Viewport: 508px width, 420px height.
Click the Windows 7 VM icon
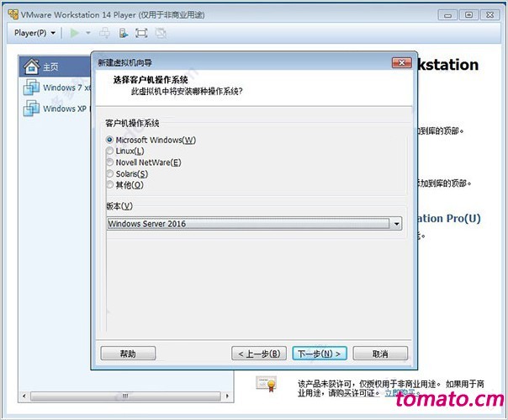coord(31,87)
